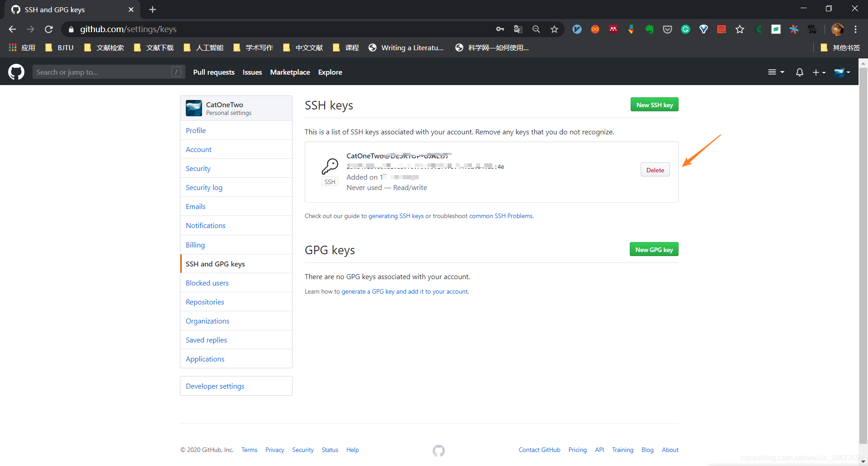Open Chrome profile avatar
868x466 pixels.
pyautogui.click(x=837, y=29)
